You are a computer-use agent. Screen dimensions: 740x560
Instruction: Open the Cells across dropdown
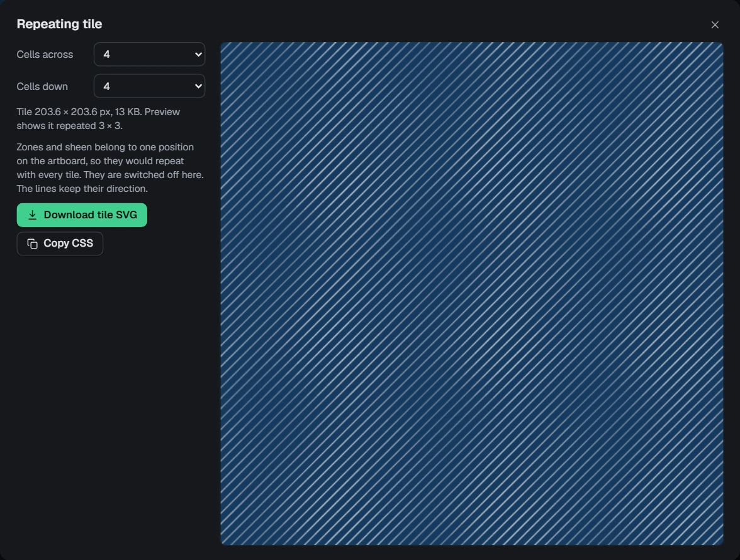click(149, 54)
